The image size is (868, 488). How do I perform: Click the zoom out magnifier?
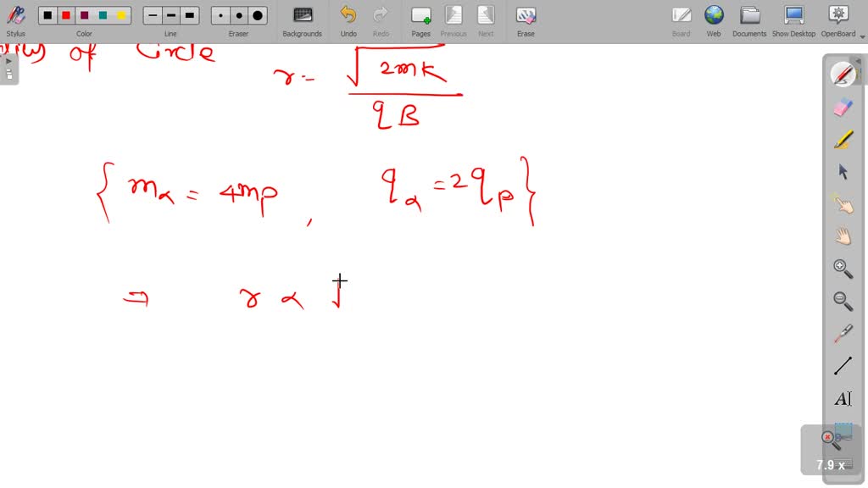[x=843, y=301]
